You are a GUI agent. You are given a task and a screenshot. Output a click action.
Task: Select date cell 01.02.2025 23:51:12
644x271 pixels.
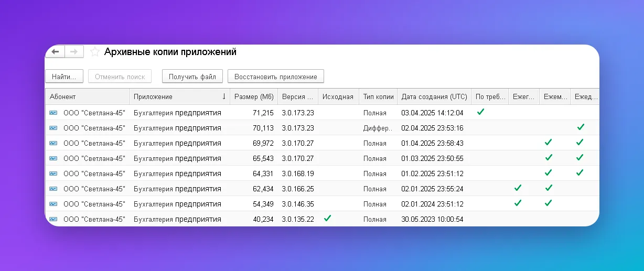coord(432,174)
